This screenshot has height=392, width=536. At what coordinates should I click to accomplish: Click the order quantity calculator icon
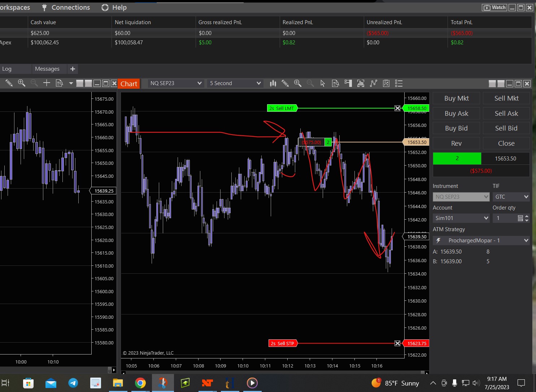pos(520,218)
